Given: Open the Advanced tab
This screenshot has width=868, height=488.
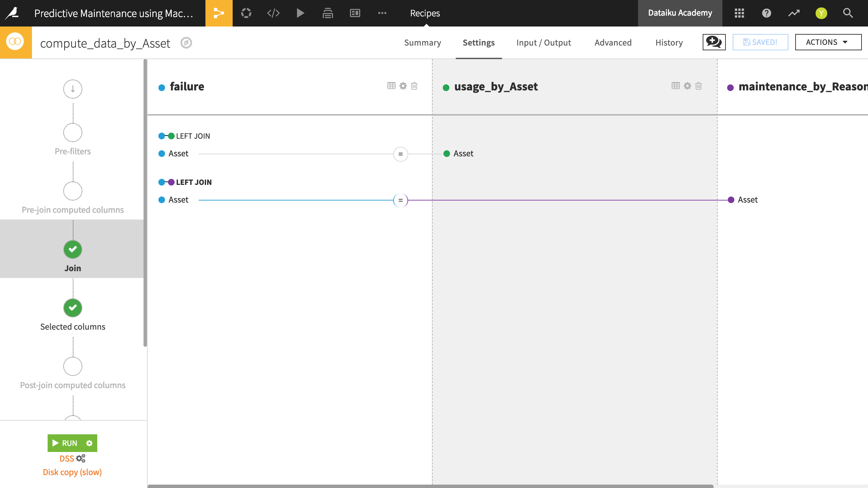Looking at the screenshot, I should [x=613, y=42].
